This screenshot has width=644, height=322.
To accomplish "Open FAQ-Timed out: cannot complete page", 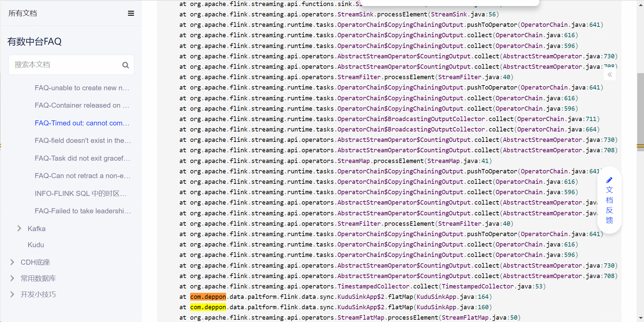I will coord(82,123).
